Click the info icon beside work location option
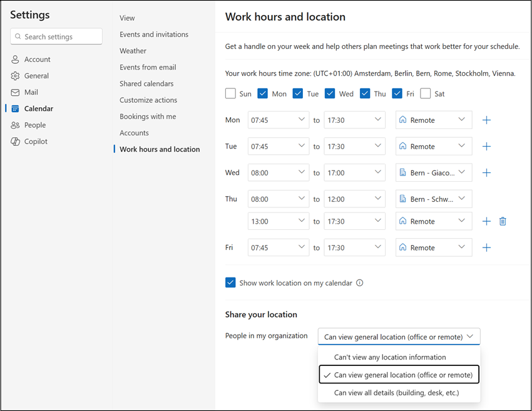 coord(359,283)
